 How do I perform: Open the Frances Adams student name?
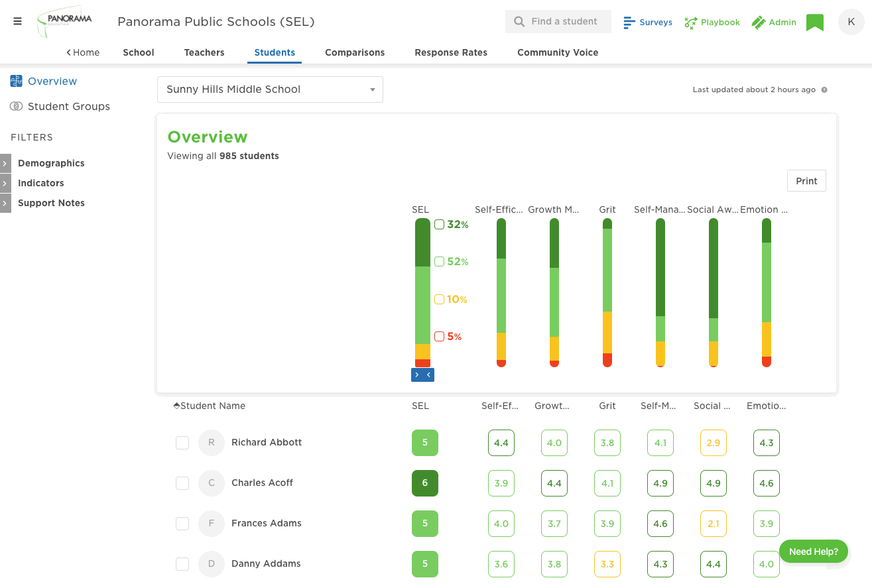point(267,523)
